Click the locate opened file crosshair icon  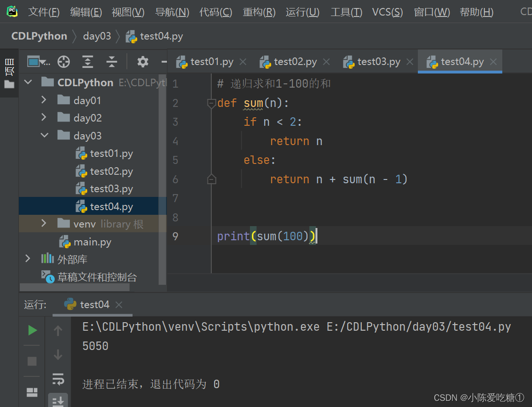[x=64, y=62]
